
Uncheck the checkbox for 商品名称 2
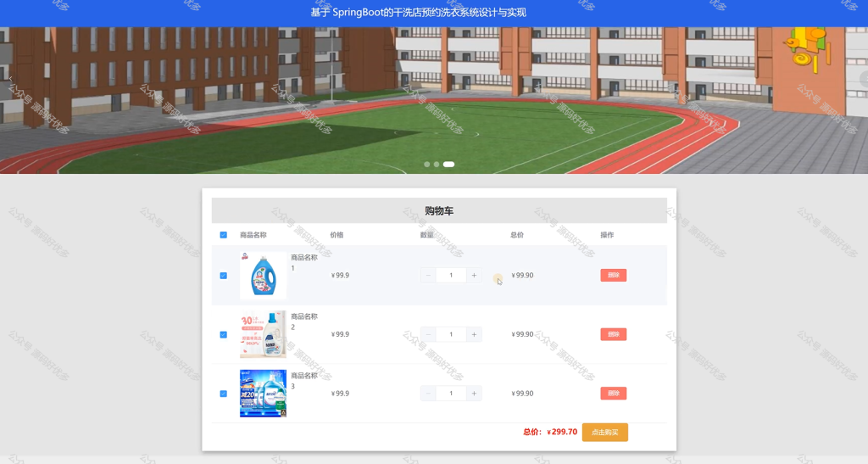point(224,334)
